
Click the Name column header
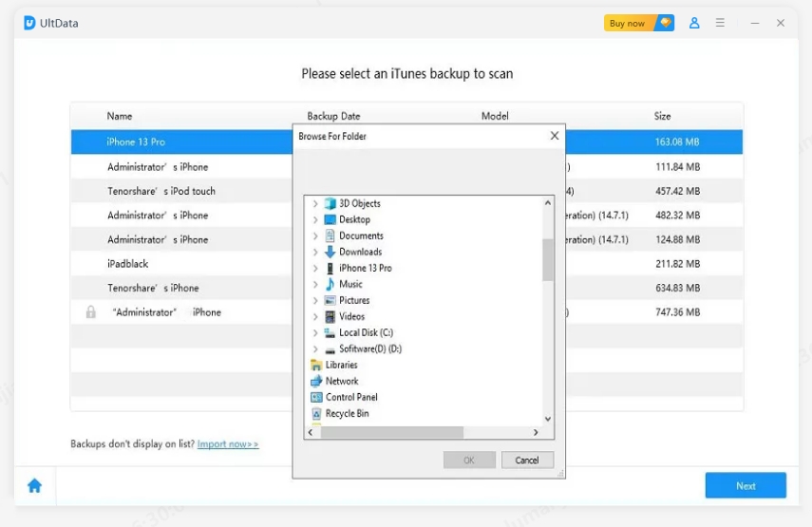(120, 116)
